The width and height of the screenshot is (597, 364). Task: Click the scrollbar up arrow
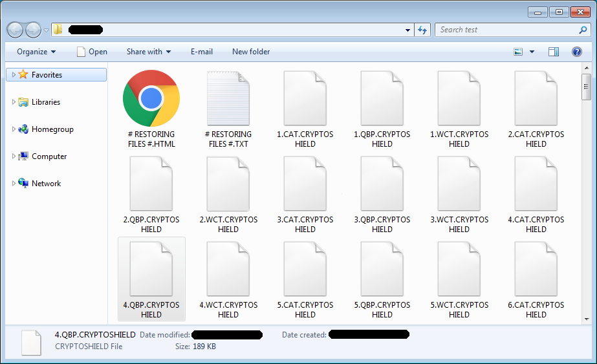(587, 68)
